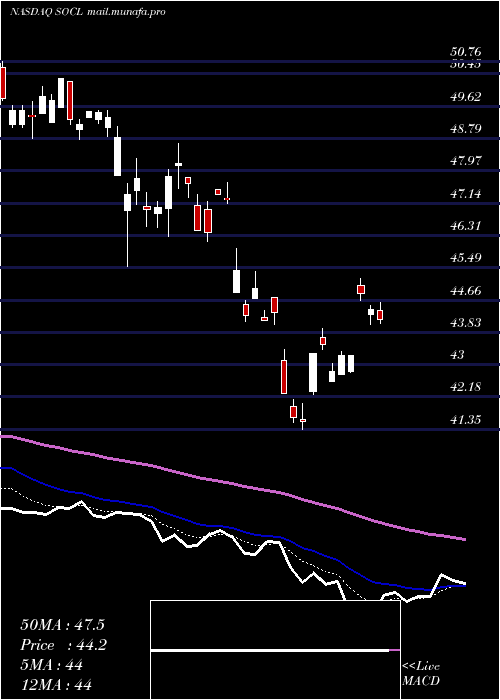Click the 46.31 price level label
Screen dimensions: 500x700
point(465,226)
